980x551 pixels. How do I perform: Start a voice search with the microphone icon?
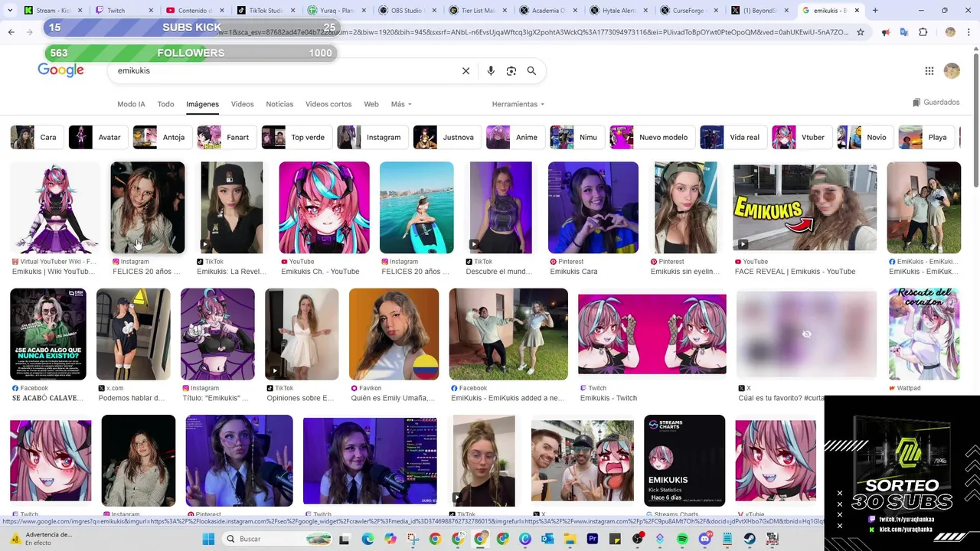(491, 70)
